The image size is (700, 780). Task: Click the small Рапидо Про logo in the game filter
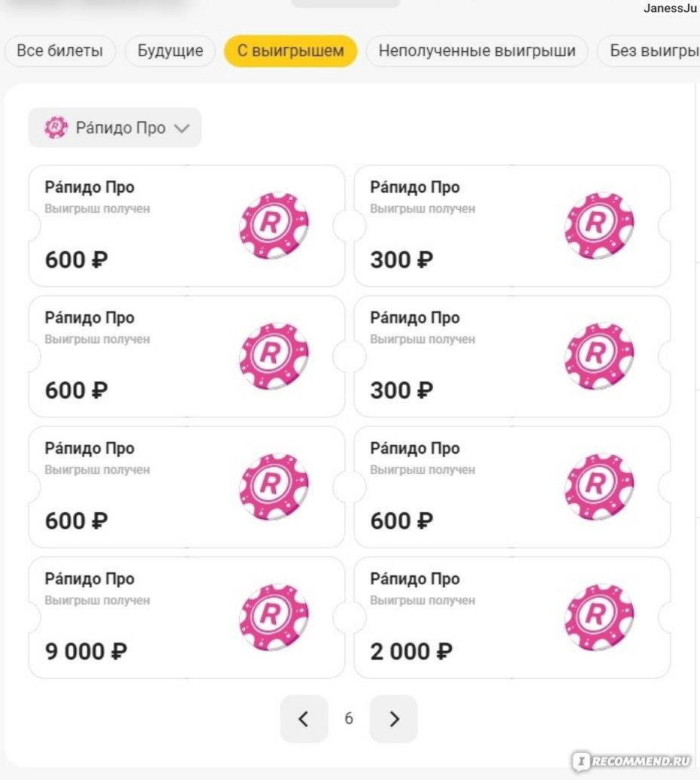[56, 127]
